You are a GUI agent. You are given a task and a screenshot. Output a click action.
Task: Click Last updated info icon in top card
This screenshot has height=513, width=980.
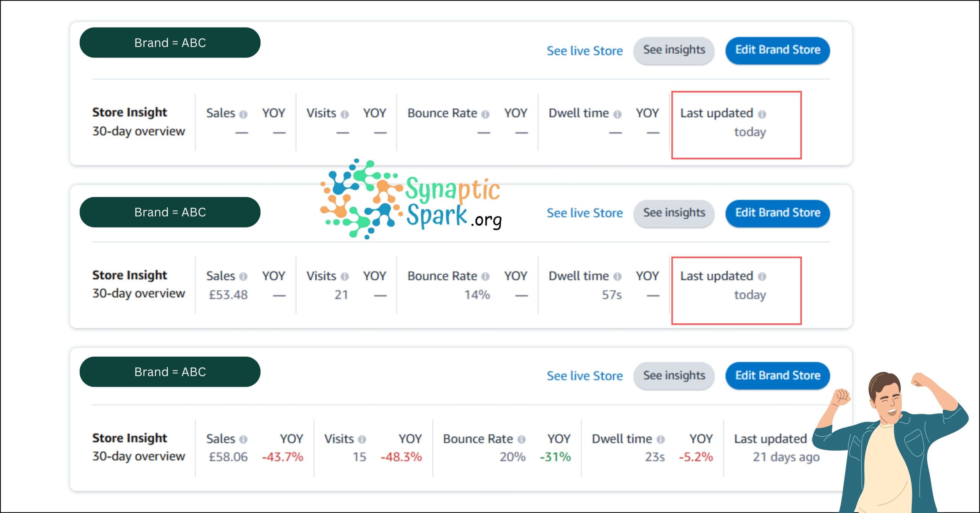coord(762,114)
